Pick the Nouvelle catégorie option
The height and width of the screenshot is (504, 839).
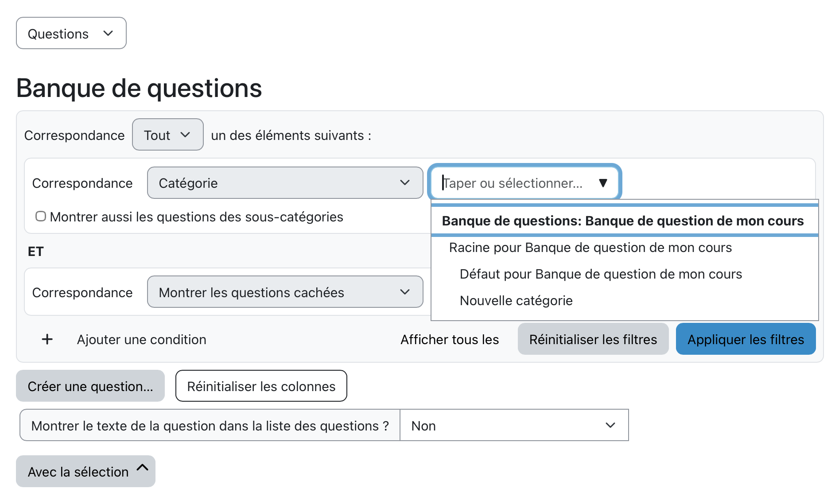click(516, 301)
